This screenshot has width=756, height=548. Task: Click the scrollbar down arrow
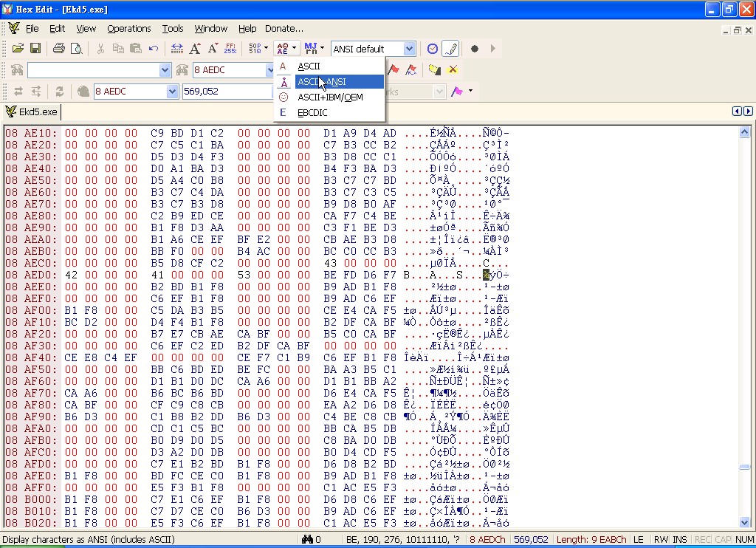(x=744, y=522)
